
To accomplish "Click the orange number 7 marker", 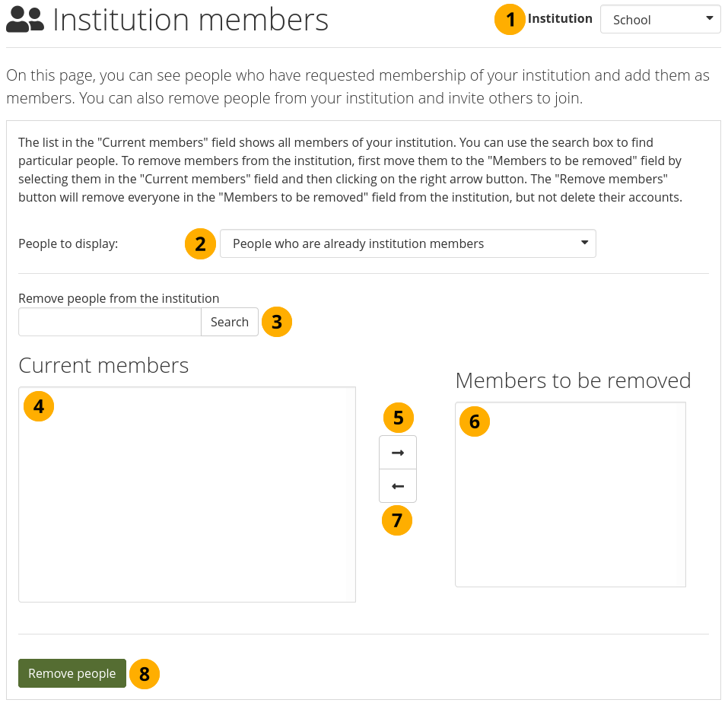I will 397,520.
